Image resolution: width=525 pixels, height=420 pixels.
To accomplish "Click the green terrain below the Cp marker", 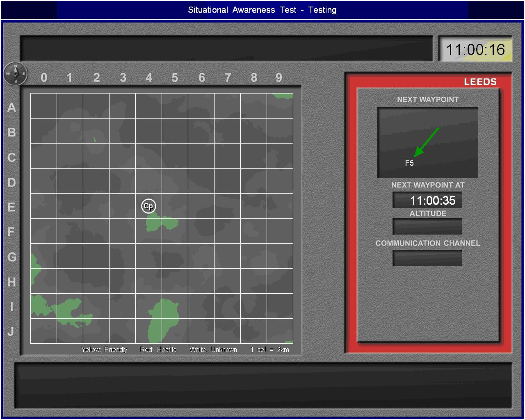I will 161,224.
